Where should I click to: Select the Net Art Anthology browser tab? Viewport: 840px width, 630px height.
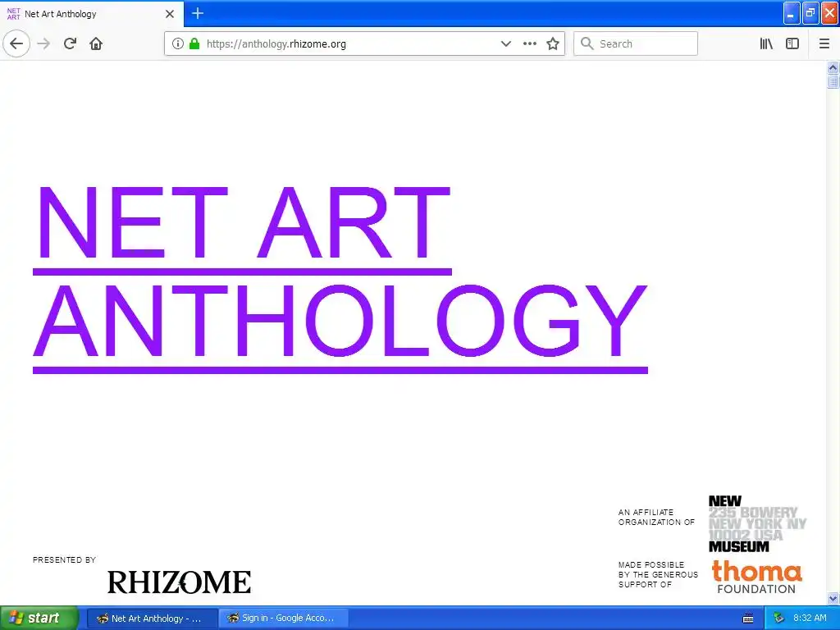click(x=91, y=13)
